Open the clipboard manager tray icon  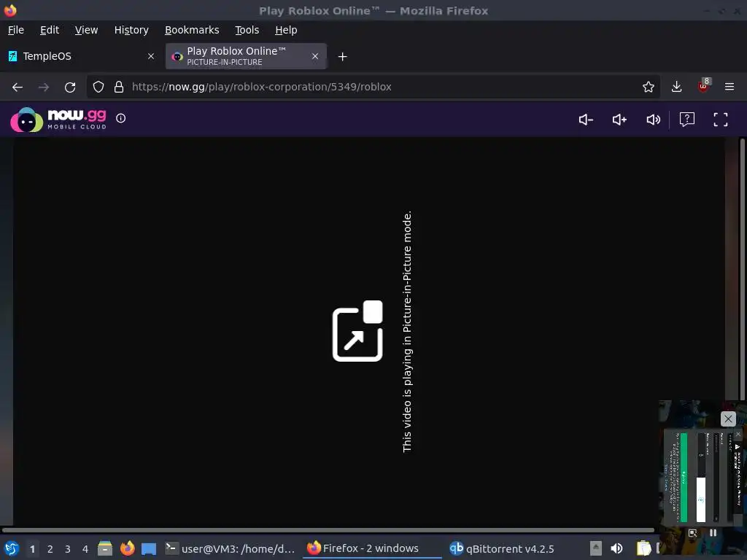coord(643,548)
